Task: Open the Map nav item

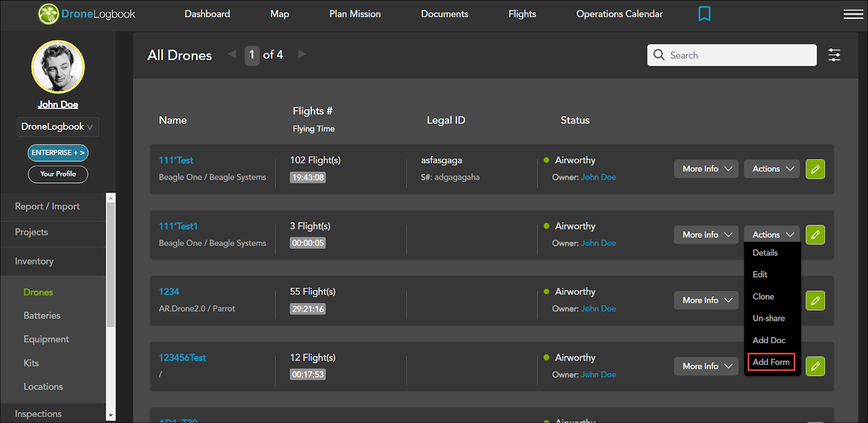Action: coord(279,14)
